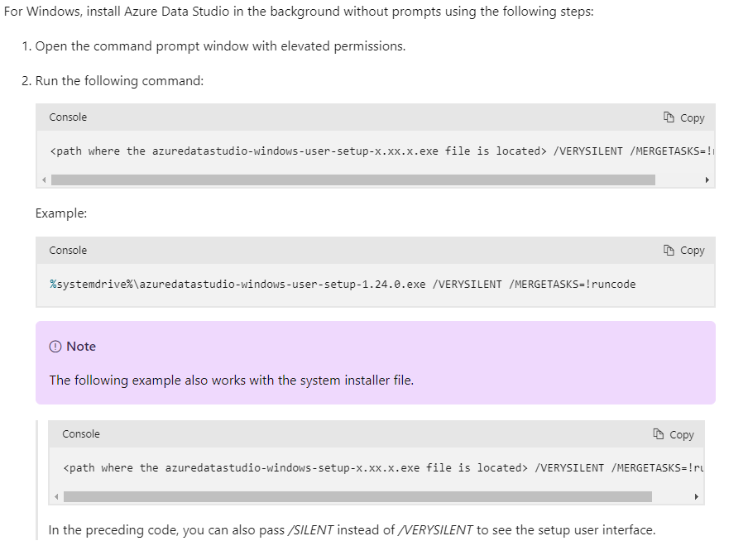Click the italic /SILENT text
The height and width of the screenshot is (560, 748).
pos(311,530)
